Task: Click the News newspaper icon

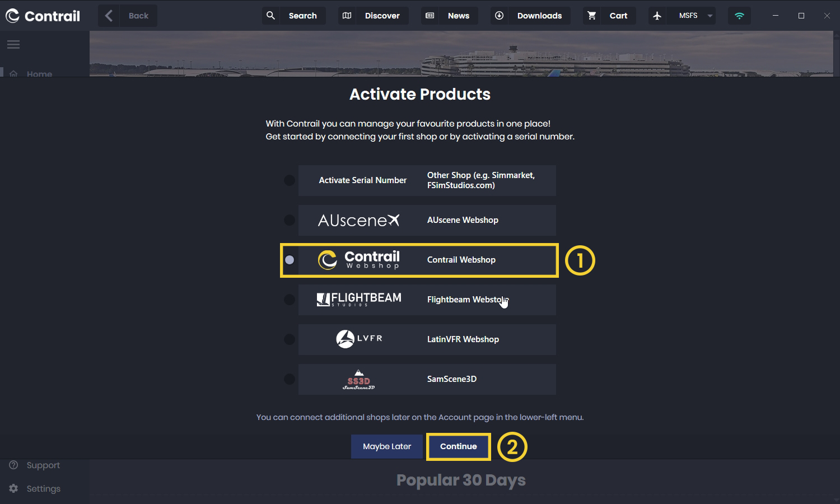Action: [430, 16]
